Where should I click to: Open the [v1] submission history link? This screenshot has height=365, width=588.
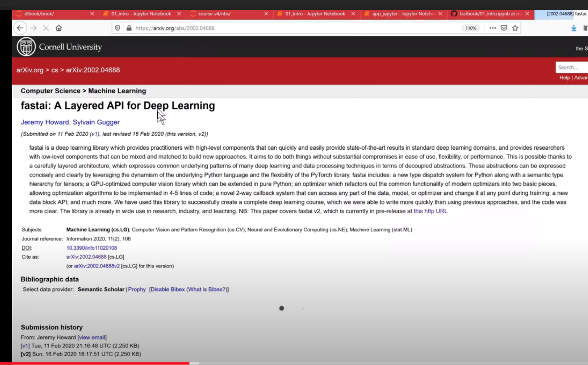coord(25,346)
